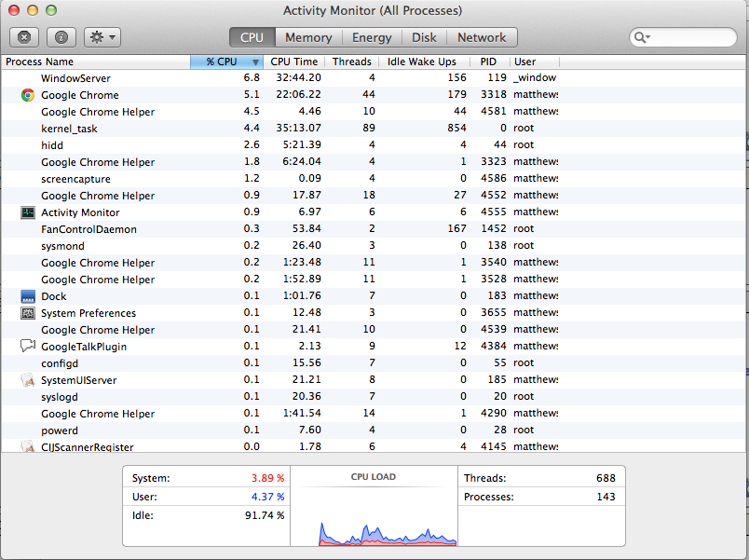The height and width of the screenshot is (560, 749).
Task: Select Google Chrome Helper with PID 4552
Action: [374, 196]
